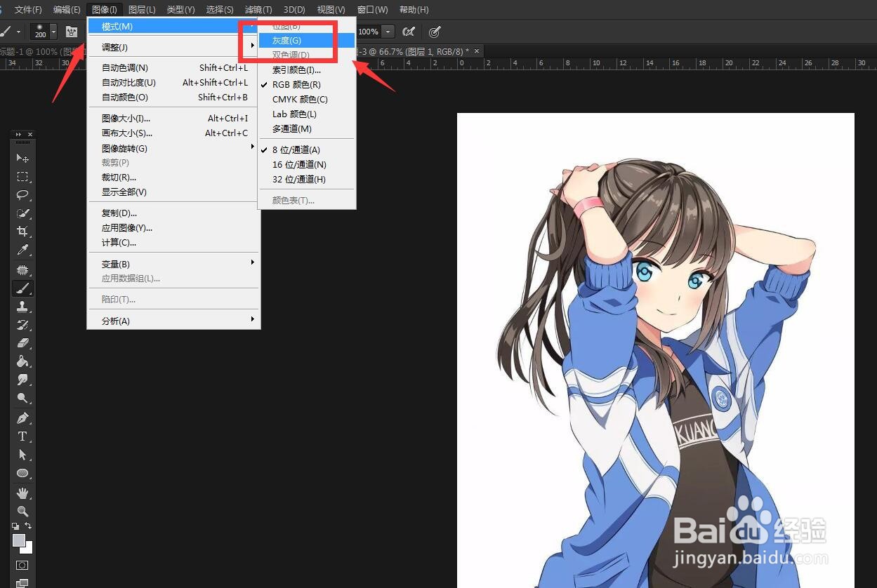Image resolution: width=877 pixels, height=588 pixels.
Task: Select the Quick Selection tool
Action: [22, 213]
